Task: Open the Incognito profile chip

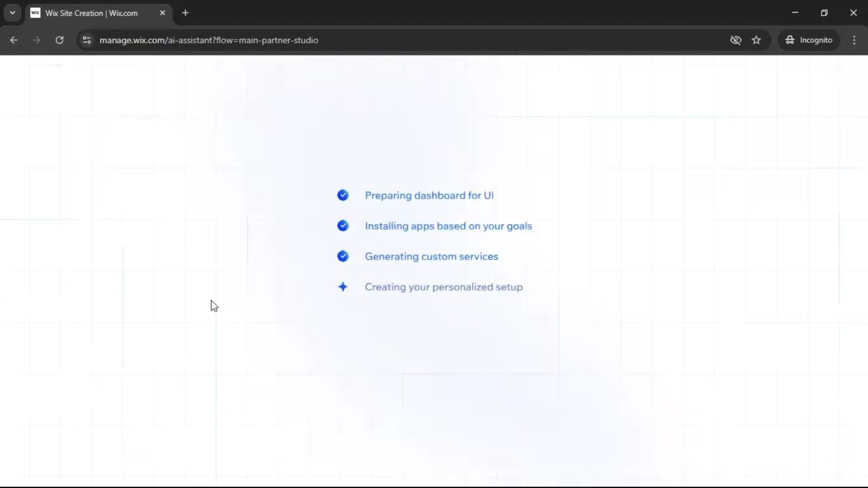Action: click(x=808, y=40)
